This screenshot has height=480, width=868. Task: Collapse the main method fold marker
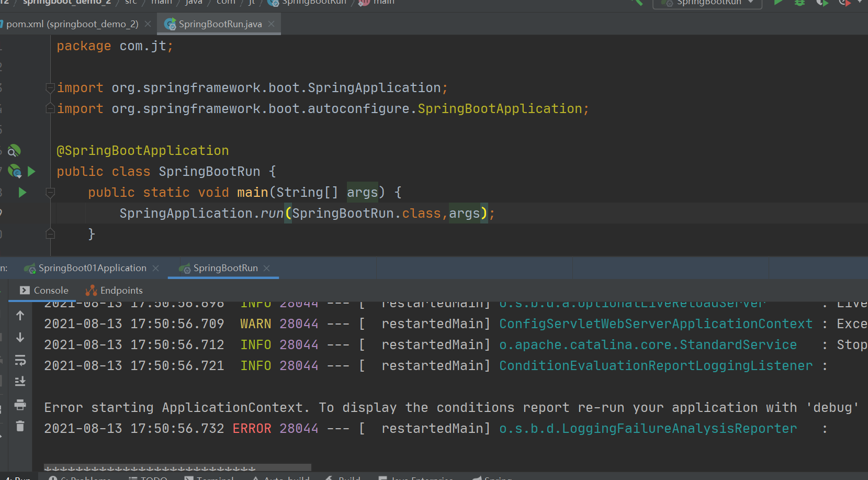(50, 193)
